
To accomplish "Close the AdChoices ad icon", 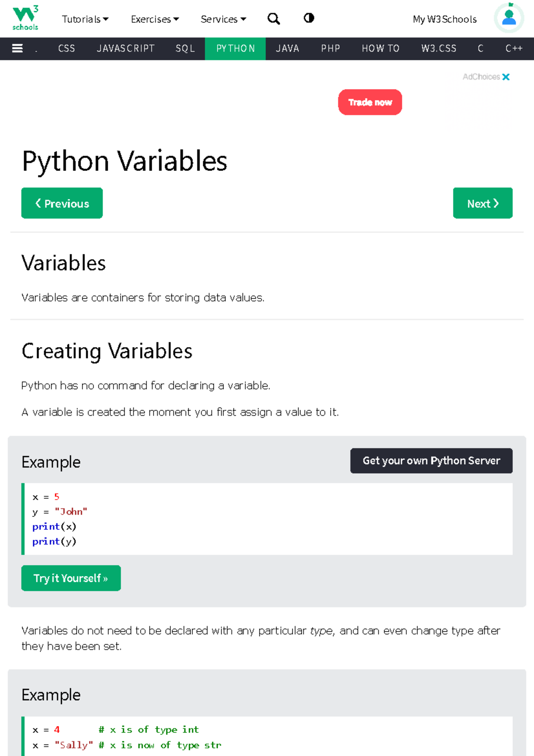I will tap(506, 77).
